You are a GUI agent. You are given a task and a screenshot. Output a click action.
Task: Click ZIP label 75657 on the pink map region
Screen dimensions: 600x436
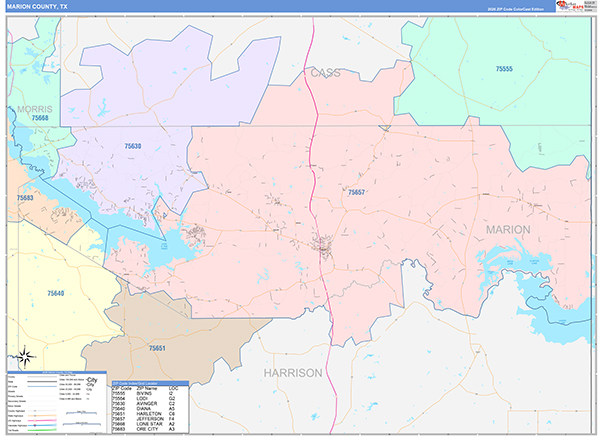[x=356, y=192]
